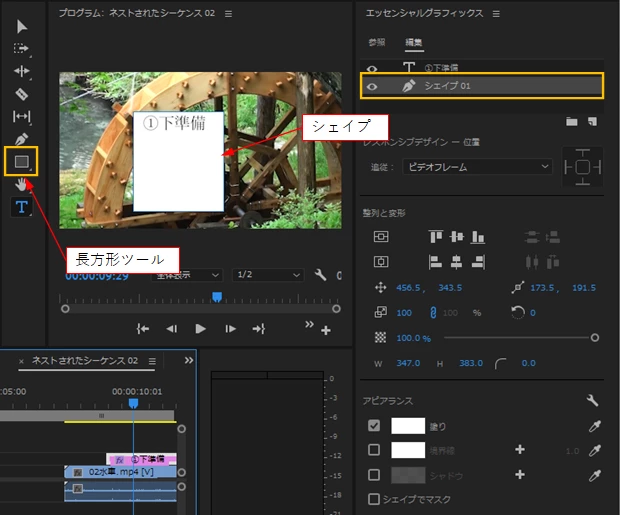Open the ビデオフレーム dropdown
The image size is (620, 515).
(477, 167)
